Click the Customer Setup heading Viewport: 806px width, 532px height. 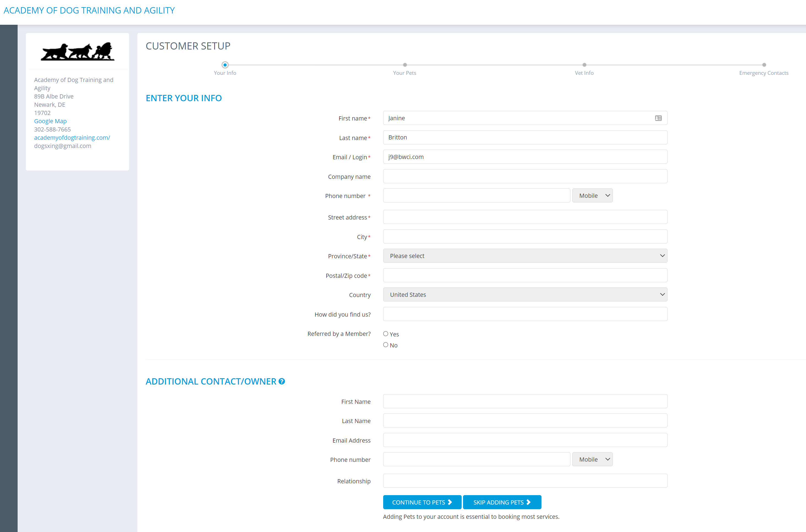[x=188, y=46]
